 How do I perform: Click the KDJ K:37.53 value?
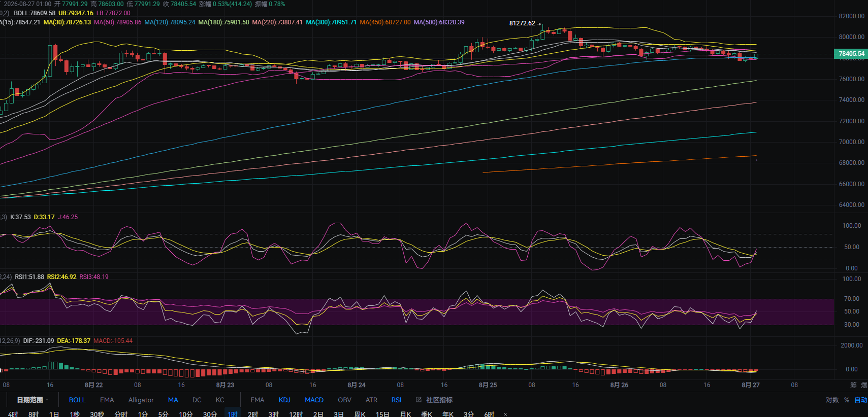pyautogui.click(x=20, y=217)
